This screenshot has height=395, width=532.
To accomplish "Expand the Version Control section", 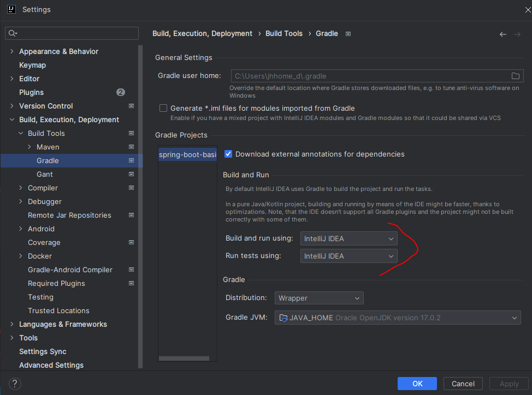I will [x=12, y=106].
